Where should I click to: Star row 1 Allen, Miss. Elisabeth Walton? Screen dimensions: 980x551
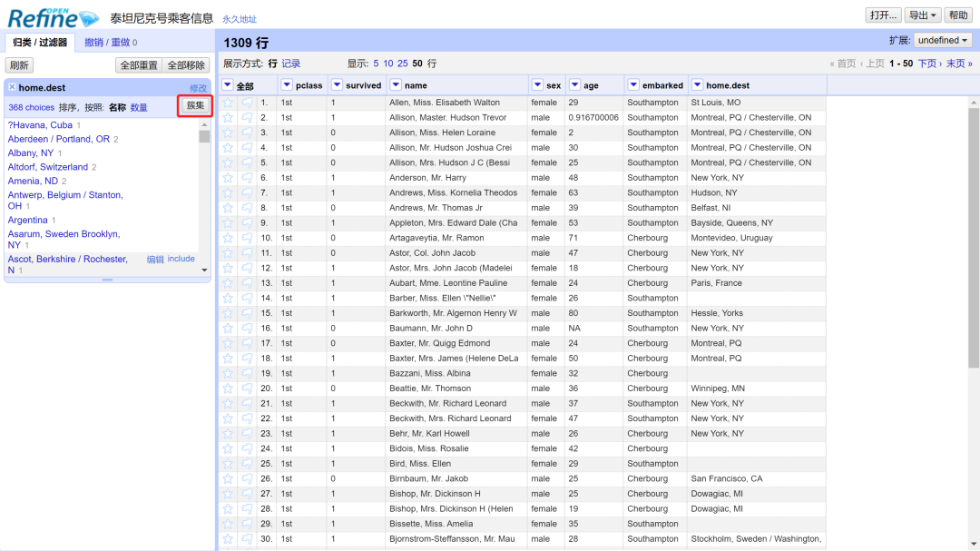pyautogui.click(x=228, y=103)
